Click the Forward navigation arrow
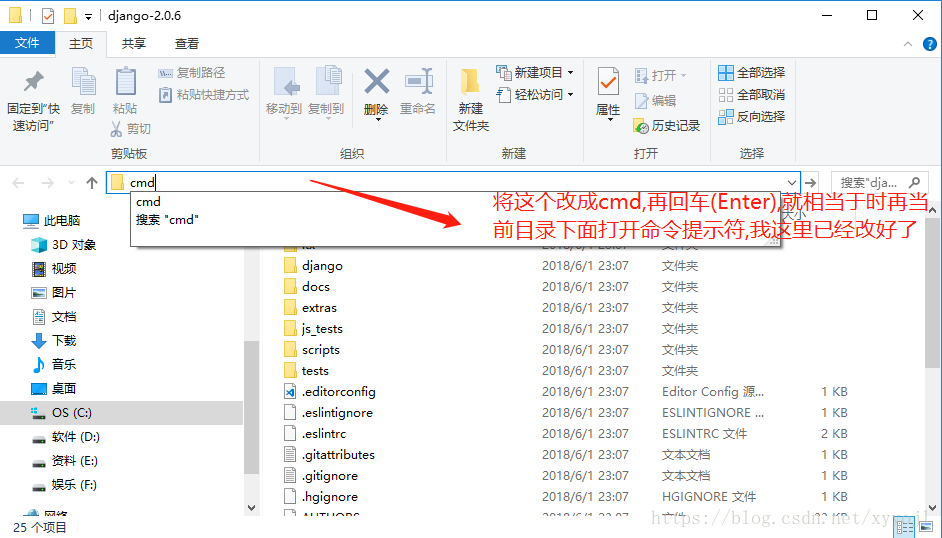This screenshot has height=538, width=942. click(48, 183)
